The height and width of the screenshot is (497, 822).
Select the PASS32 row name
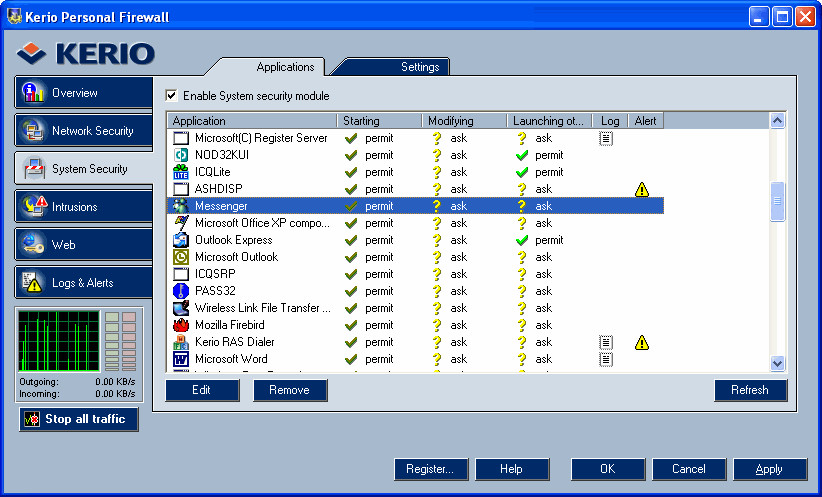pyautogui.click(x=215, y=291)
